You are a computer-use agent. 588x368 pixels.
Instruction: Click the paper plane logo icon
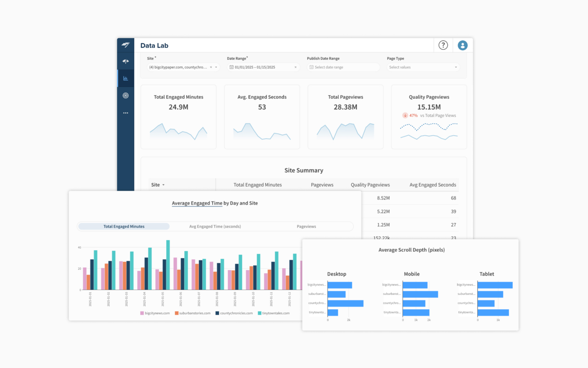[125, 45]
